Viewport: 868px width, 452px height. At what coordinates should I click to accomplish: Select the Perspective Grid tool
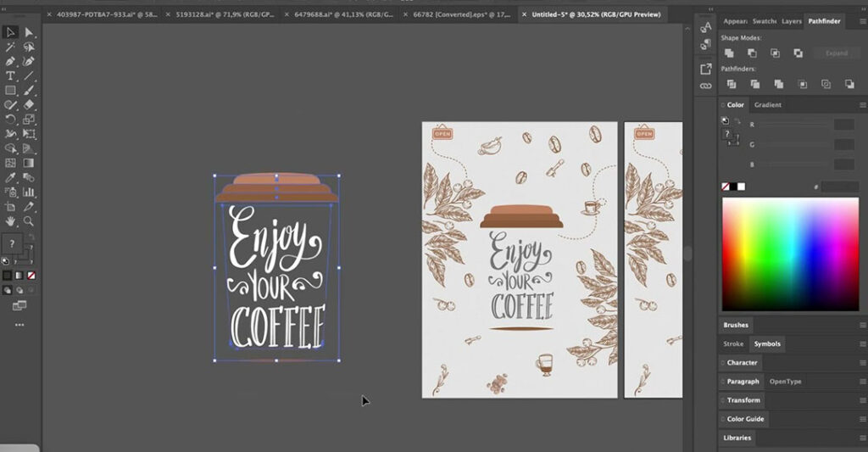point(29,148)
